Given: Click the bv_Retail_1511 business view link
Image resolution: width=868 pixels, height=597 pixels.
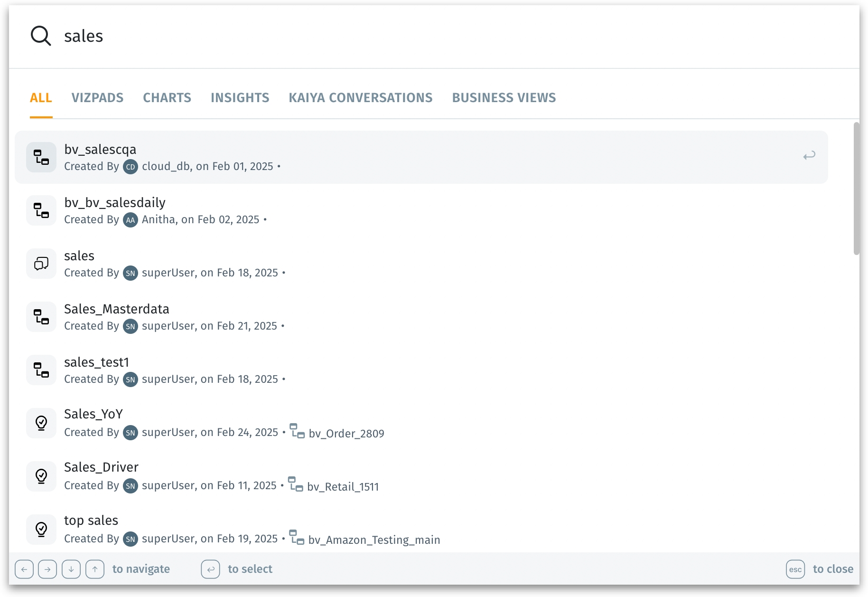Looking at the screenshot, I should pyautogui.click(x=343, y=487).
